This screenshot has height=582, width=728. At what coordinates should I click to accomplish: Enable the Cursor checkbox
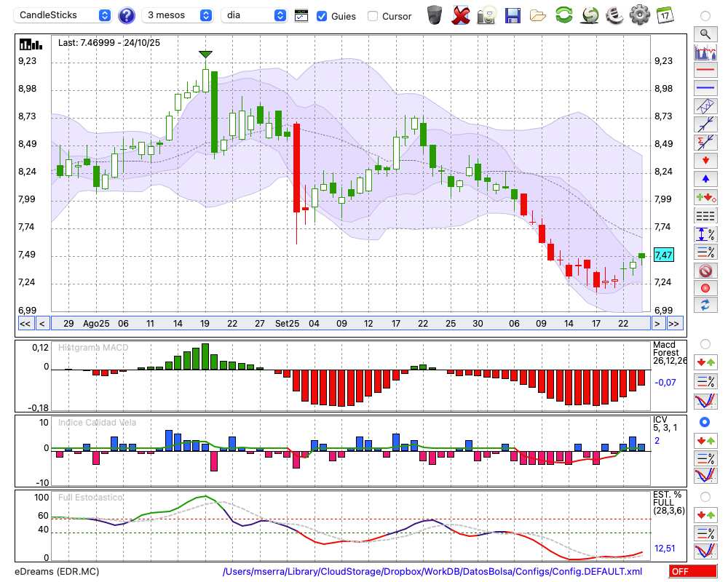point(372,16)
